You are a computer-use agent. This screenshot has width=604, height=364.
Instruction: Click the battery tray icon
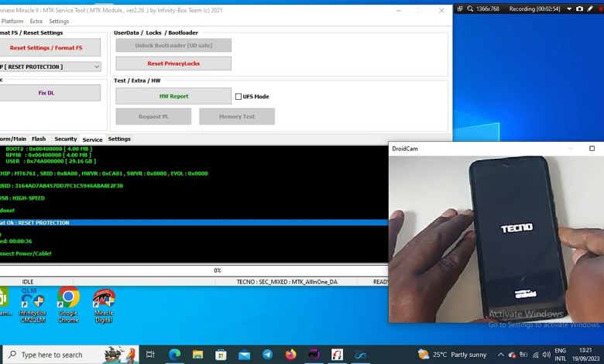tap(523, 355)
